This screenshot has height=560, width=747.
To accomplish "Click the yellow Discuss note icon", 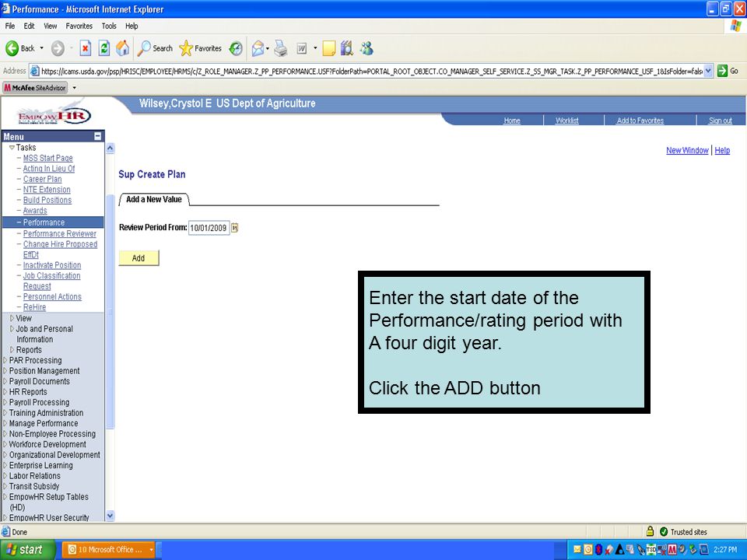I will click(x=328, y=48).
